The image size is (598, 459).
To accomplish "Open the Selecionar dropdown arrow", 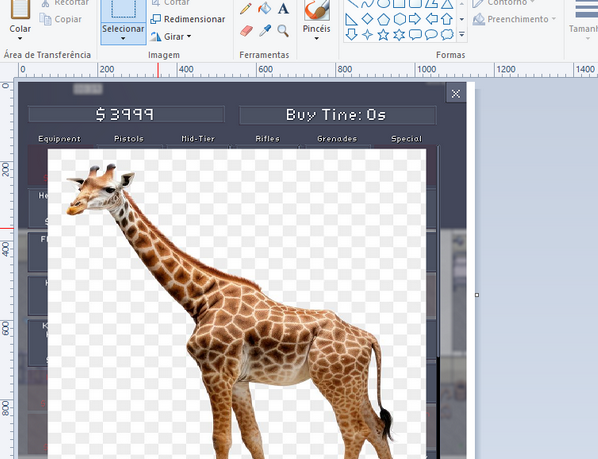I will tap(123, 39).
